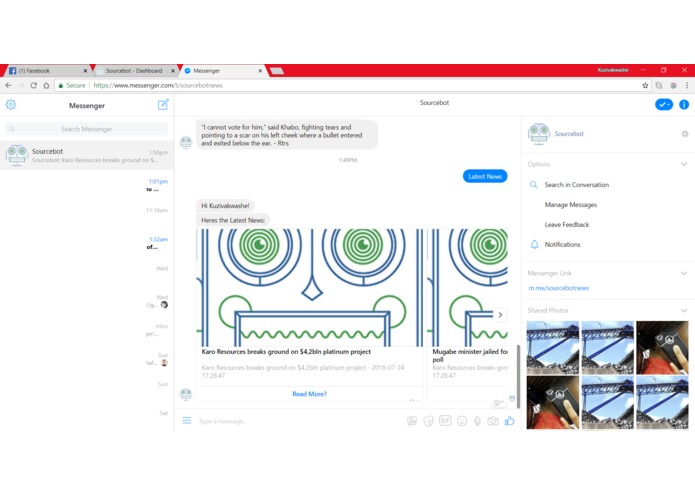Select Manage Messages option

570,205
